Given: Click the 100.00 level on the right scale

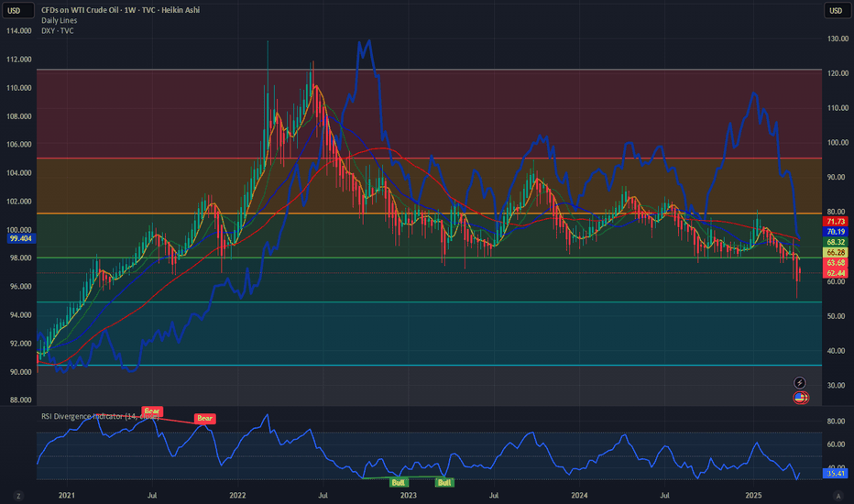Looking at the screenshot, I should pyautogui.click(x=838, y=143).
